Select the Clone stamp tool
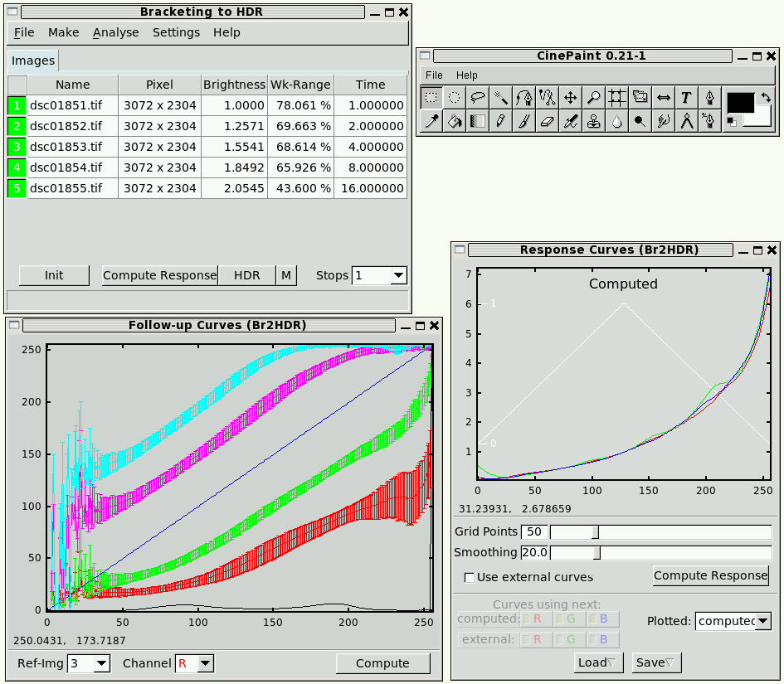The image size is (784, 684). (594, 121)
